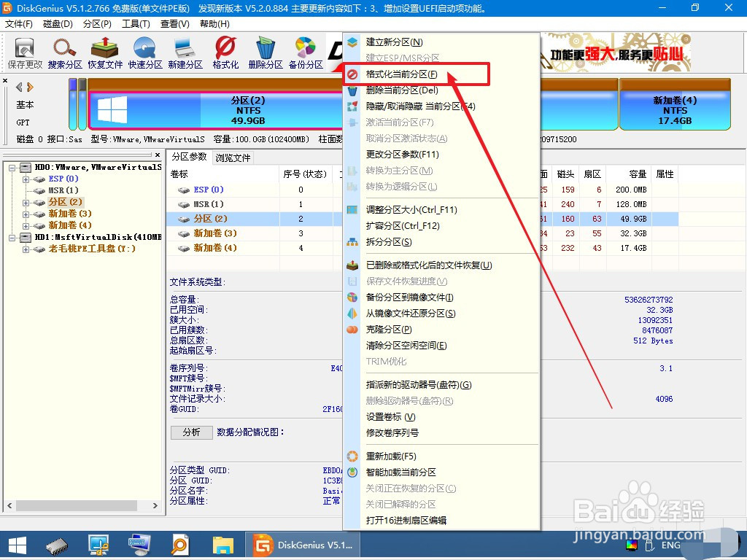
Task: Open the 工具(T) menu
Action: click(136, 24)
